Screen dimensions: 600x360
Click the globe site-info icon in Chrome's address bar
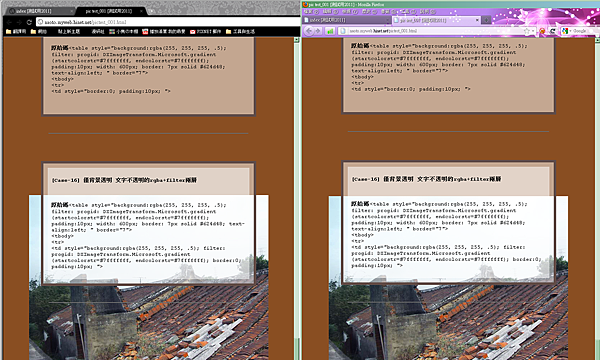pos(41,22)
